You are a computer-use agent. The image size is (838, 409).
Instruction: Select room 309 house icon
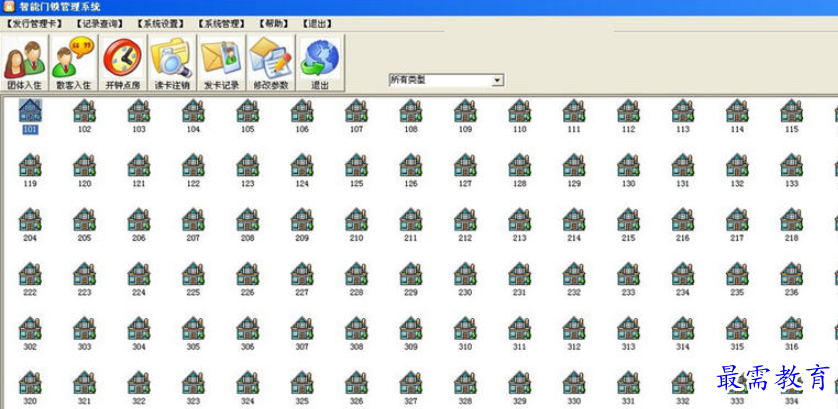tap(411, 328)
